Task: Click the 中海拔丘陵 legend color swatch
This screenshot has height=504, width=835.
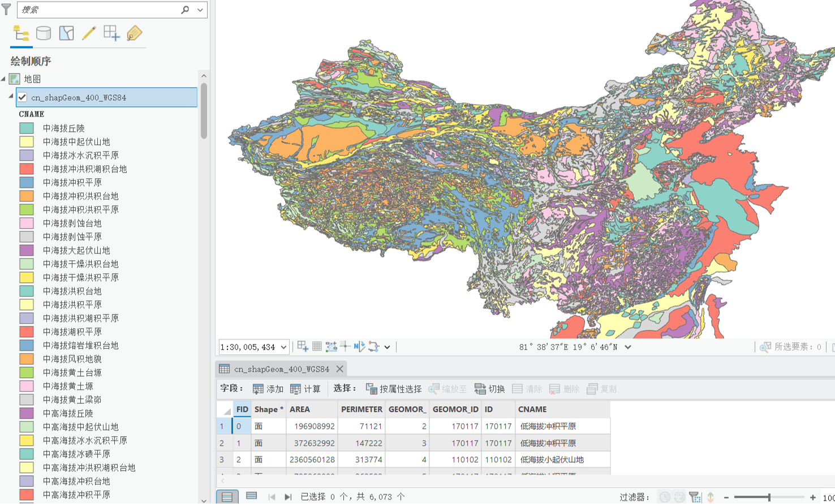Action: click(27, 128)
